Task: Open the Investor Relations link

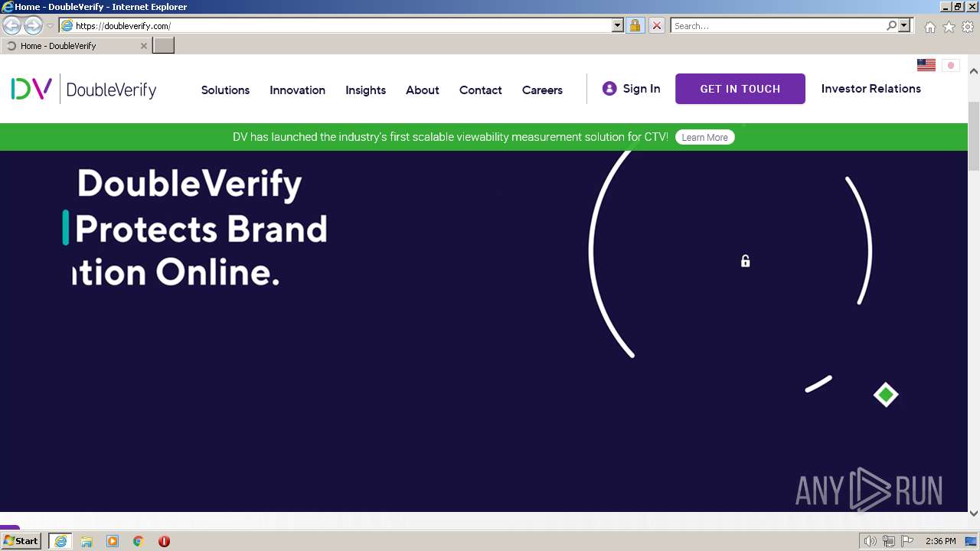Action: coord(871,89)
